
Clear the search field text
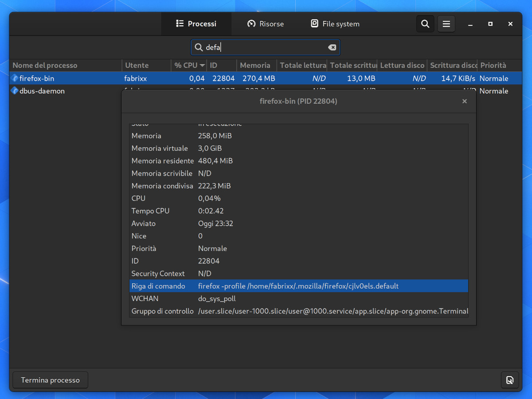click(332, 47)
